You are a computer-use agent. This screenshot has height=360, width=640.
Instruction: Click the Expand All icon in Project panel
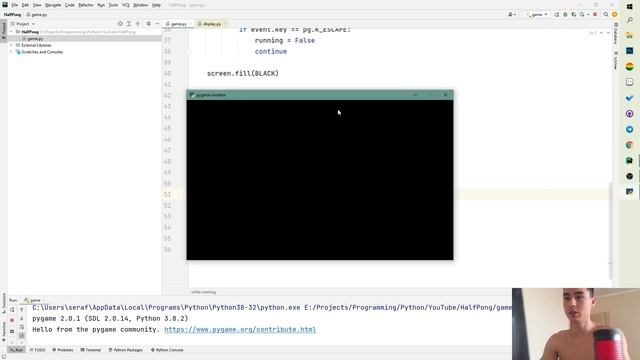129,24
